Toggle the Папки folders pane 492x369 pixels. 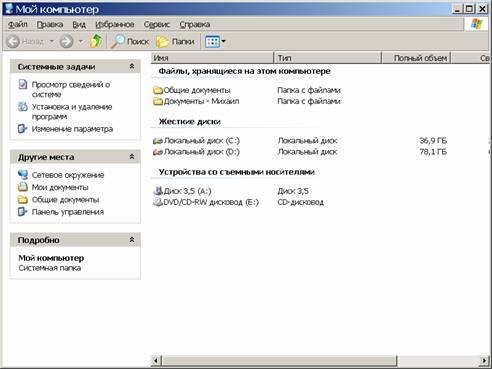[x=175, y=42]
